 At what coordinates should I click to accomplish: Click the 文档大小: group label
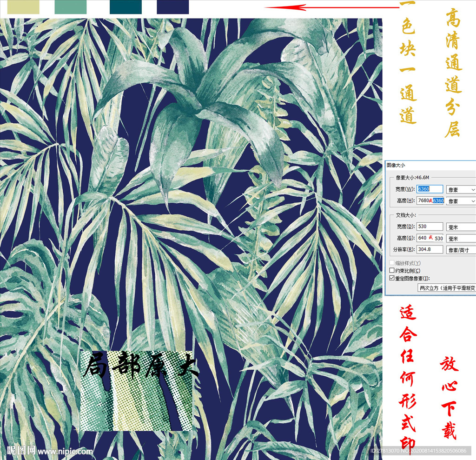coord(406,215)
